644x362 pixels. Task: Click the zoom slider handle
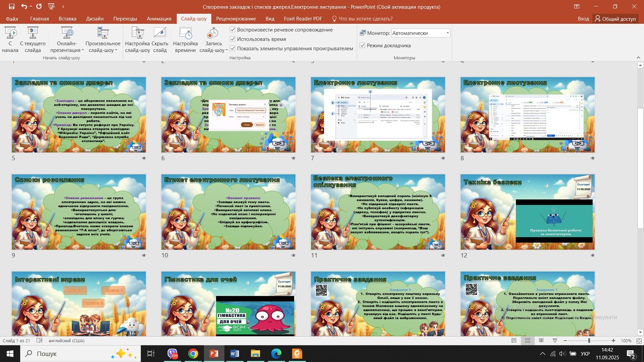[589, 341]
